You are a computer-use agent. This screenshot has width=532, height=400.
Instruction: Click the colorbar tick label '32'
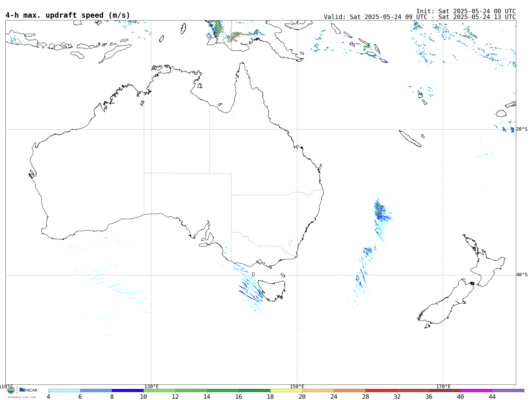click(397, 397)
